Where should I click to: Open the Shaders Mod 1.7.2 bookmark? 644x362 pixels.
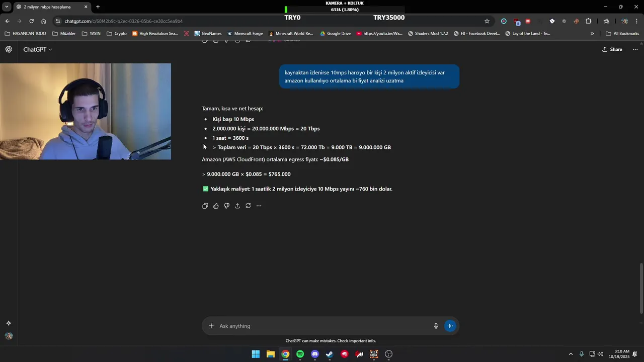(428, 34)
